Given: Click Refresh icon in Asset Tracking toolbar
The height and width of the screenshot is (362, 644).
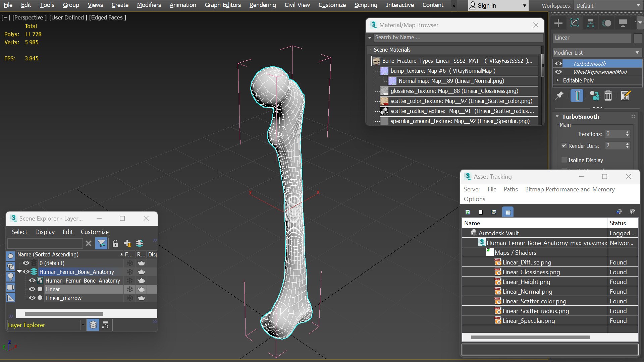Looking at the screenshot, I should tap(468, 212).
